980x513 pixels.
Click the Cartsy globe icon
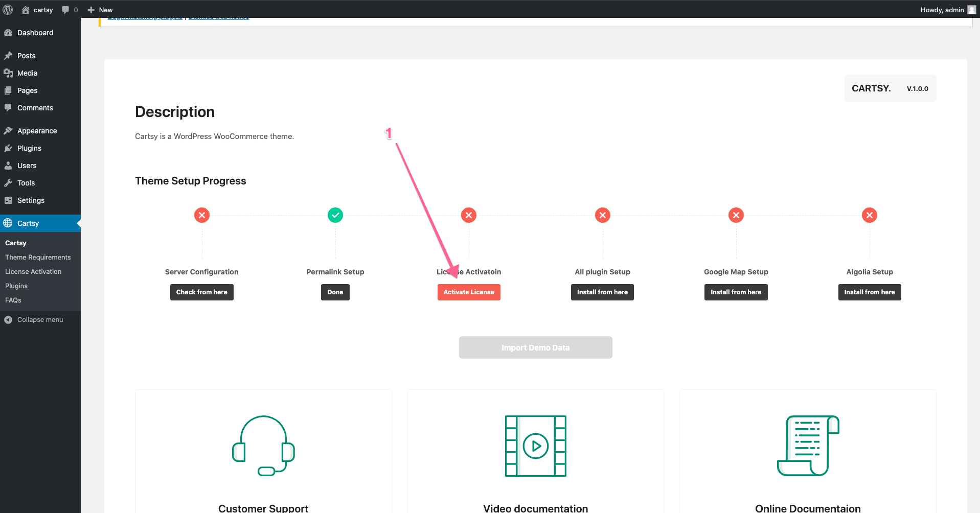8,223
